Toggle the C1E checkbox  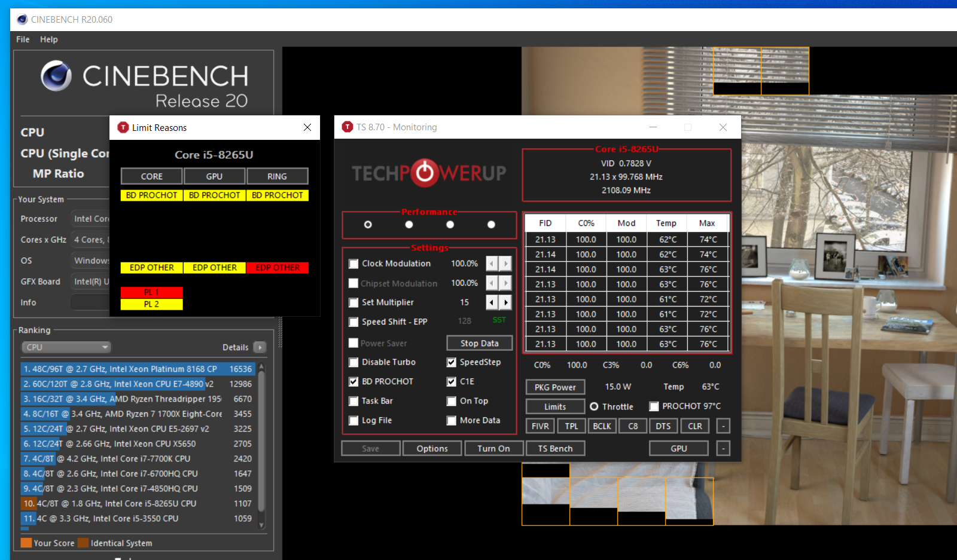click(x=452, y=381)
